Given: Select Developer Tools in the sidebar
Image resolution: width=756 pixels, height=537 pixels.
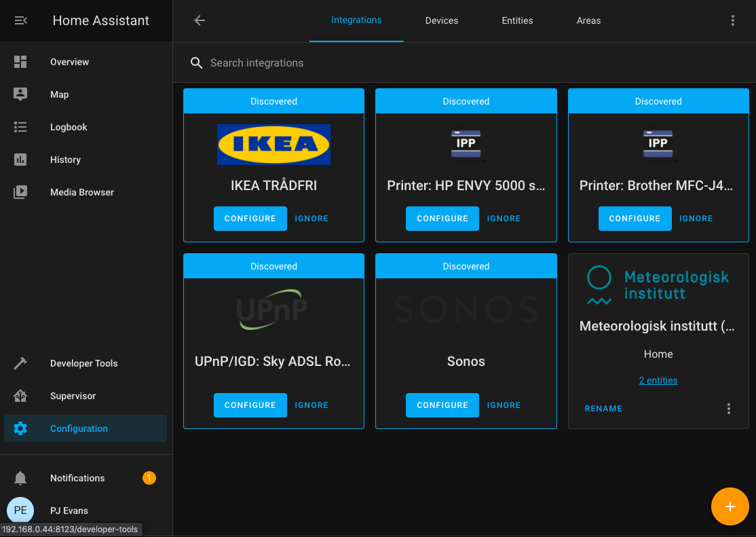Looking at the screenshot, I should tap(86, 363).
